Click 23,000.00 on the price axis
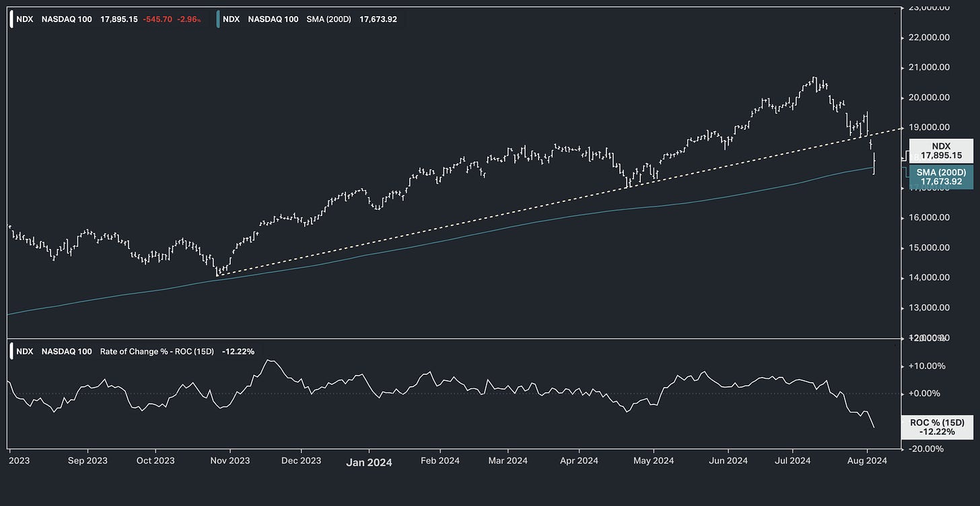The image size is (980, 506). tap(928, 7)
